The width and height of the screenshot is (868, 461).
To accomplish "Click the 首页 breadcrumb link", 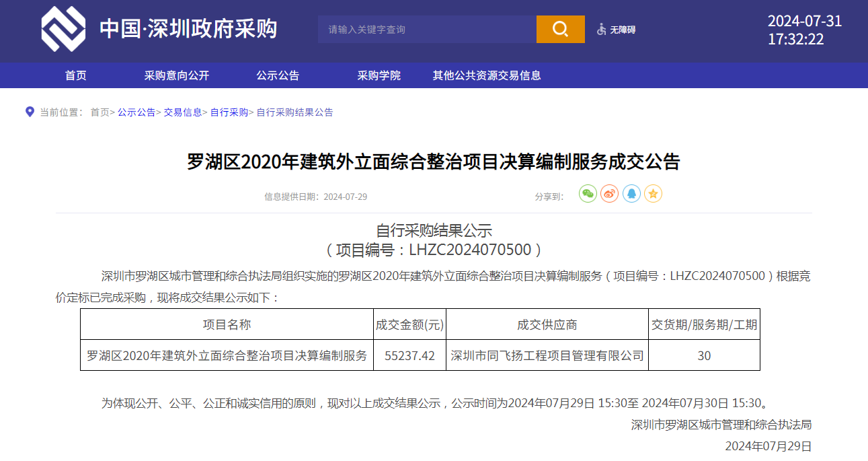I will (100, 112).
